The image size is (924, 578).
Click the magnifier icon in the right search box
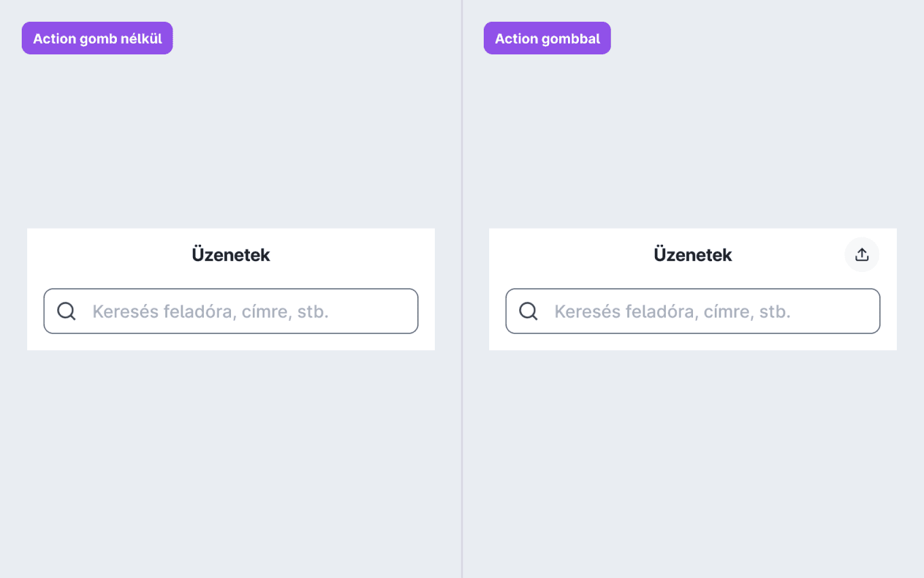point(529,311)
